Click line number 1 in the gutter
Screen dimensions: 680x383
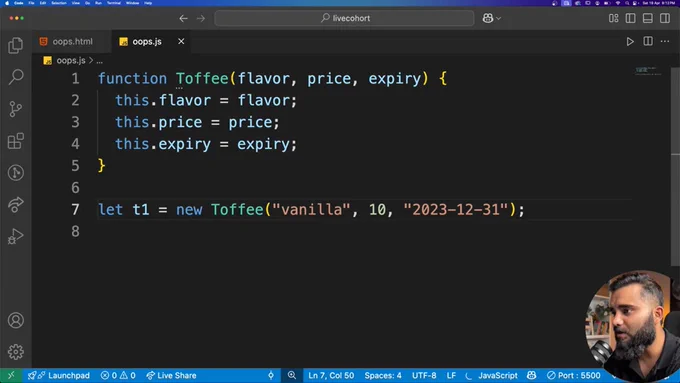[x=75, y=79]
